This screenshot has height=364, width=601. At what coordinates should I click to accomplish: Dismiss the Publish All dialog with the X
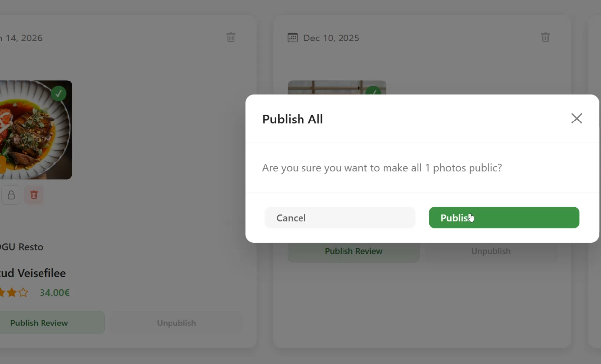tap(576, 118)
